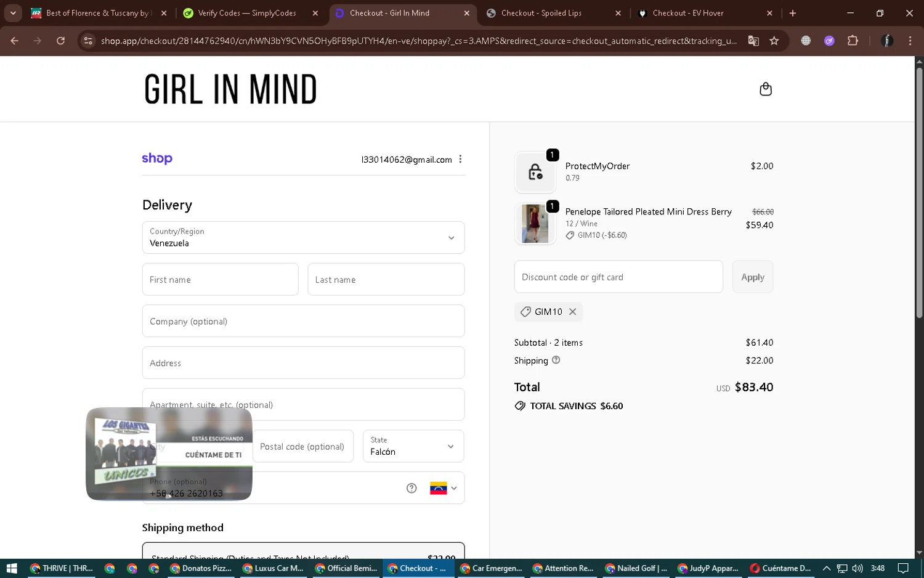Close the Verify Codes tab
The width and height of the screenshot is (924, 578).
[315, 13]
